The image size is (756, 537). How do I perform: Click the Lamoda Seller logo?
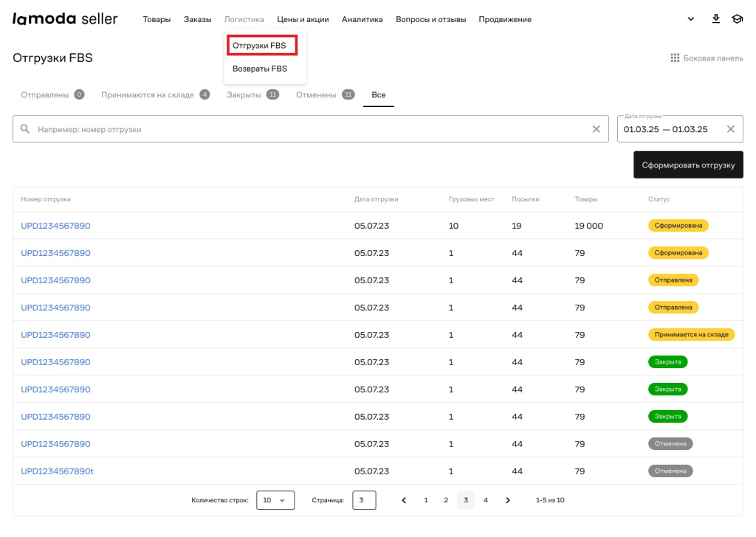click(65, 19)
